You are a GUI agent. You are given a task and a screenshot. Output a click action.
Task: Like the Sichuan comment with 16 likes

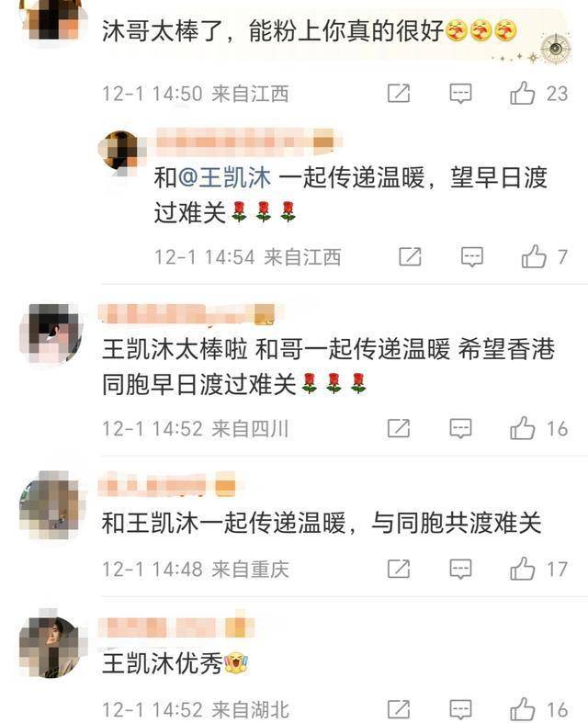[x=523, y=428]
